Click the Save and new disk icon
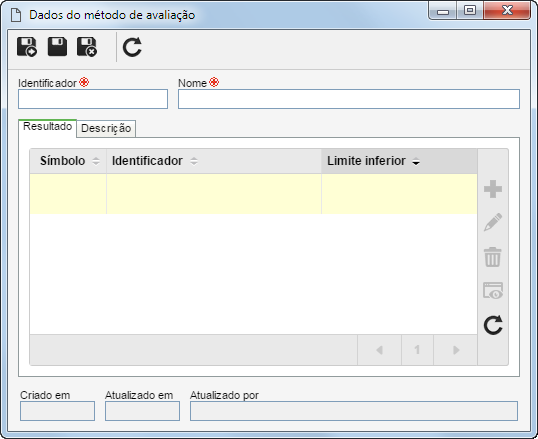The width and height of the screenshot is (538, 439). pyautogui.click(x=27, y=47)
